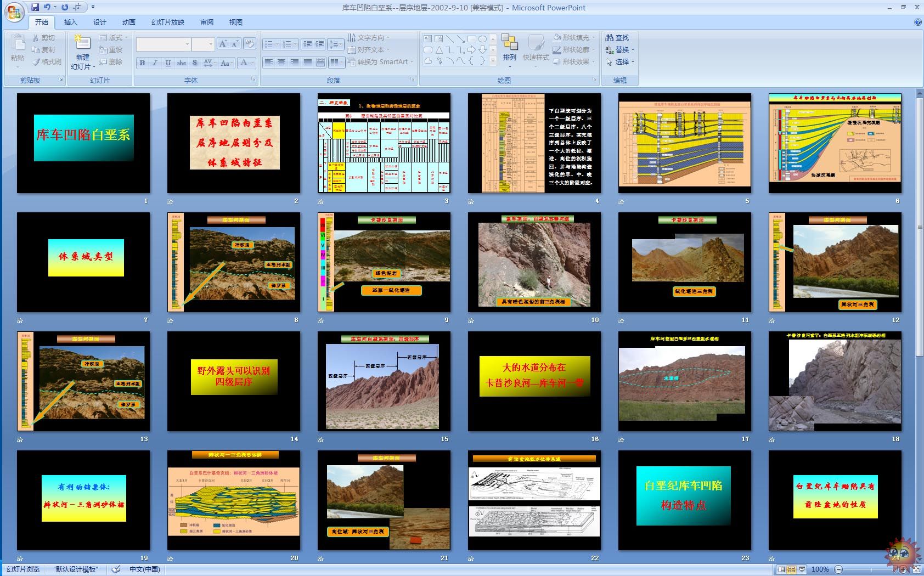
Task: Open the Slide Show (幻灯片放映) tab
Action: (x=168, y=22)
